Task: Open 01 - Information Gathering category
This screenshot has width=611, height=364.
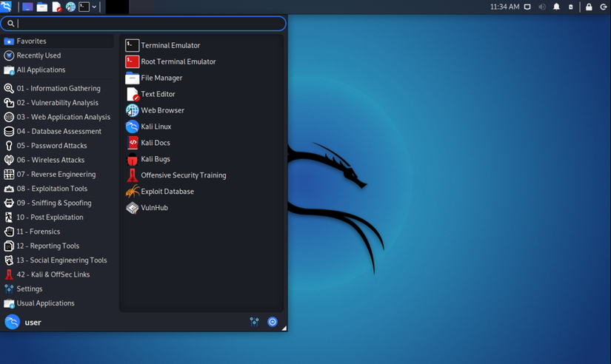Action: click(x=57, y=88)
